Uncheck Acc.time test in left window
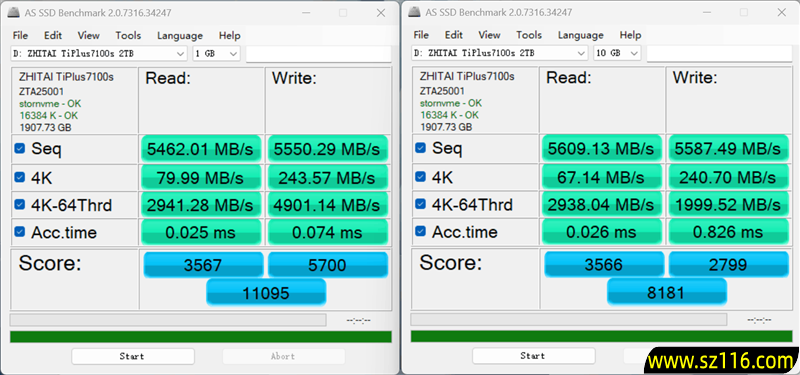The height and width of the screenshot is (375, 800). point(19,232)
